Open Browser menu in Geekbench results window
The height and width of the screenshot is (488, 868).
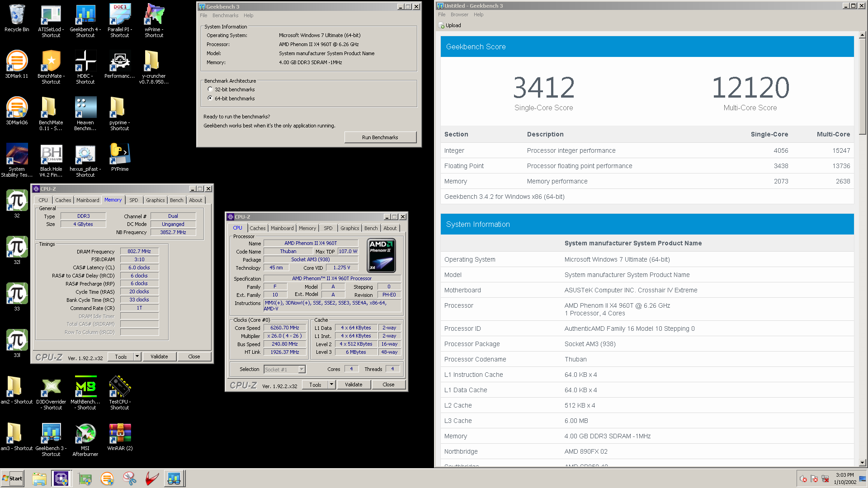(459, 14)
